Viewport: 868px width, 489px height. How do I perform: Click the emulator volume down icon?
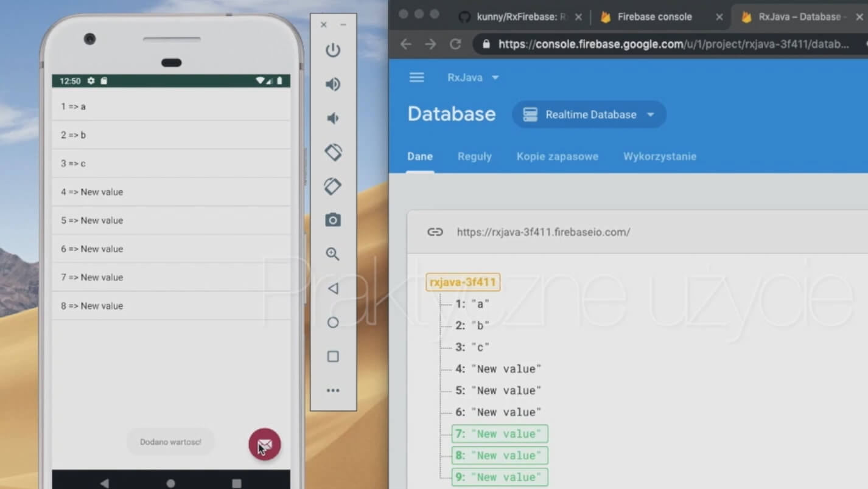[333, 118]
